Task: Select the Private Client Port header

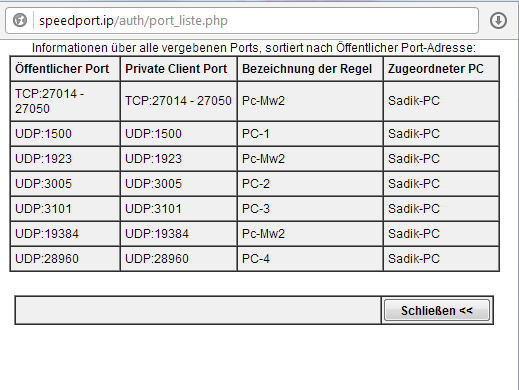Action: (x=179, y=69)
